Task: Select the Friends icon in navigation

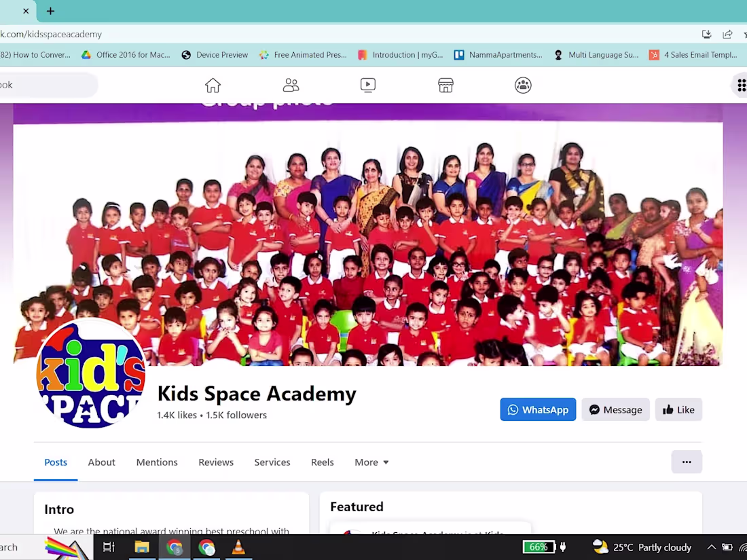Action: (x=291, y=85)
